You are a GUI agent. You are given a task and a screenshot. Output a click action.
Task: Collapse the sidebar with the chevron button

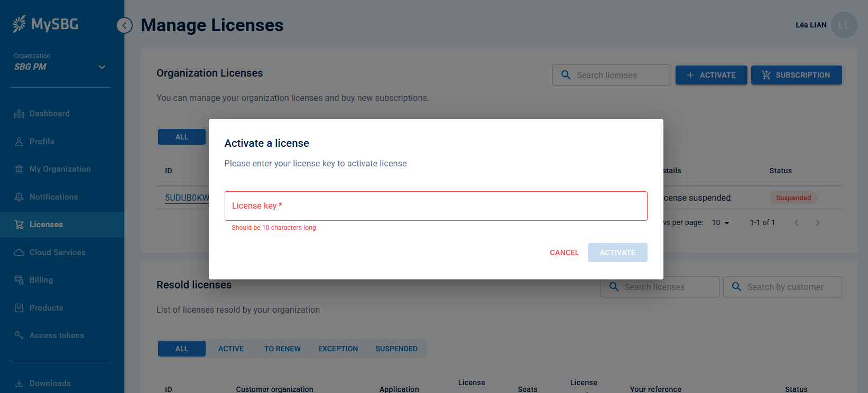[125, 25]
